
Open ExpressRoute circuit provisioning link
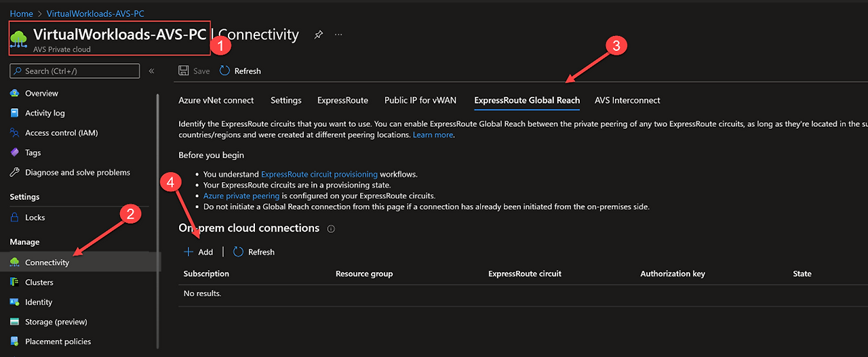319,174
